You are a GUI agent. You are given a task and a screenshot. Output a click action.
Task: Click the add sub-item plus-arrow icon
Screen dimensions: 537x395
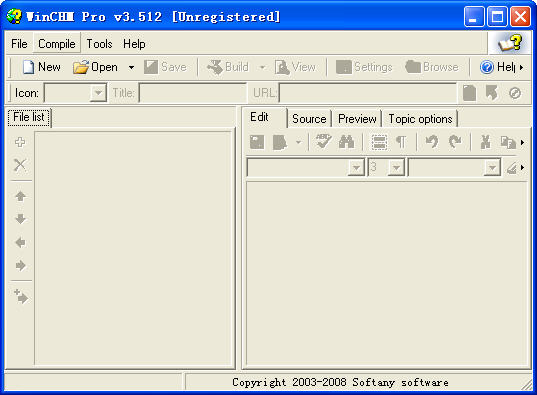point(21,296)
